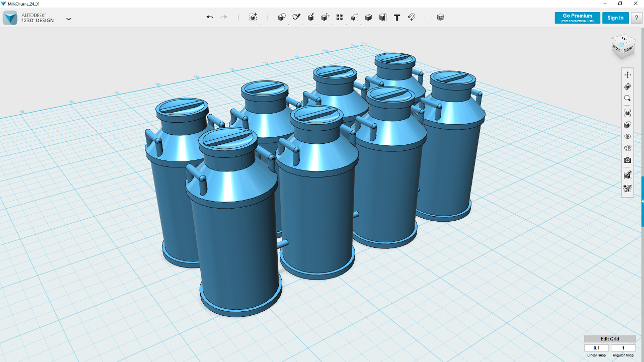This screenshot has height=362, width=644.
Task: Toggle solids visibility eye icon
Action: [x=627, y=136]
